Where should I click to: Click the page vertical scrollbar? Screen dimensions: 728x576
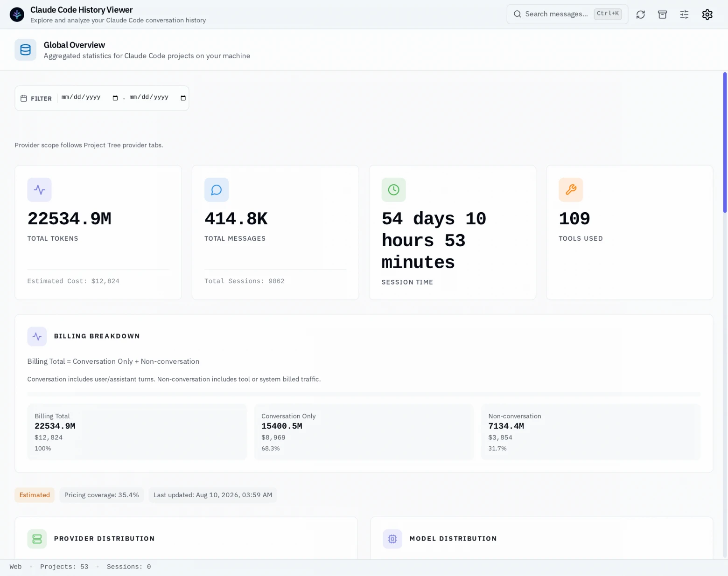pyautogui.click(x=725, y=142)
